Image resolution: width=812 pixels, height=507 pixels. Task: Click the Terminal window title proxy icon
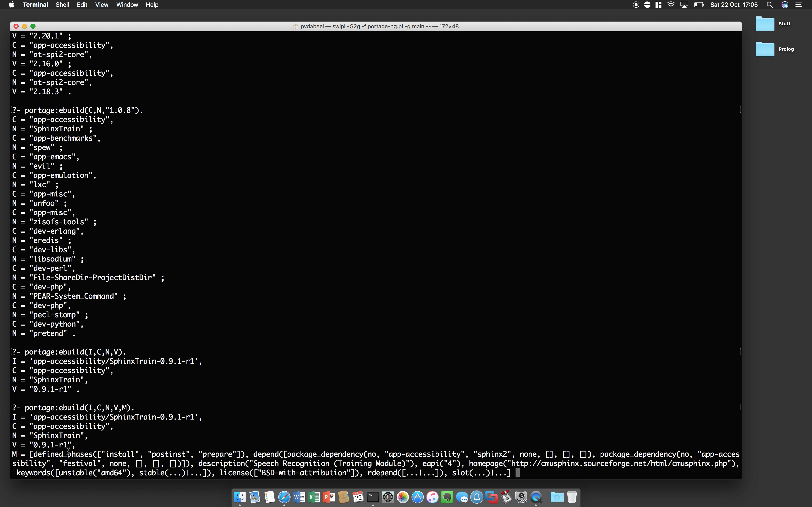click(296, 26)
